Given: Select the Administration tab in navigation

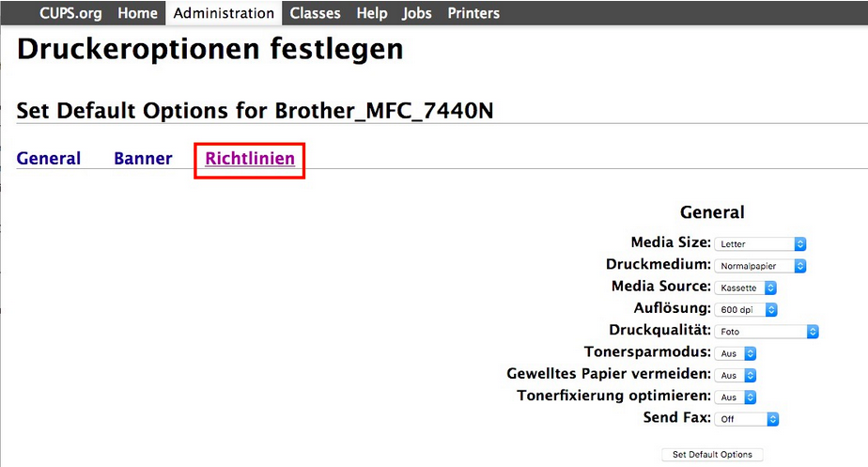Looking at the screenshot, I should tap(224, 13).
